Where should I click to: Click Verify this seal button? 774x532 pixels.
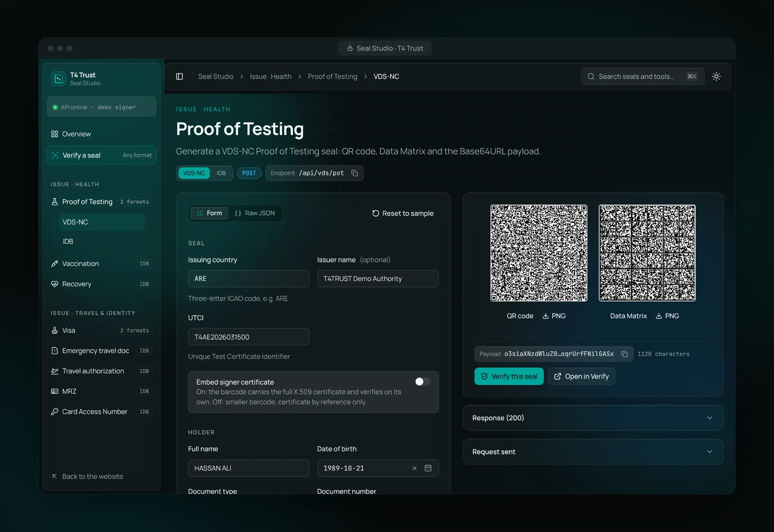pyautogui.click(x=509, y=376)
